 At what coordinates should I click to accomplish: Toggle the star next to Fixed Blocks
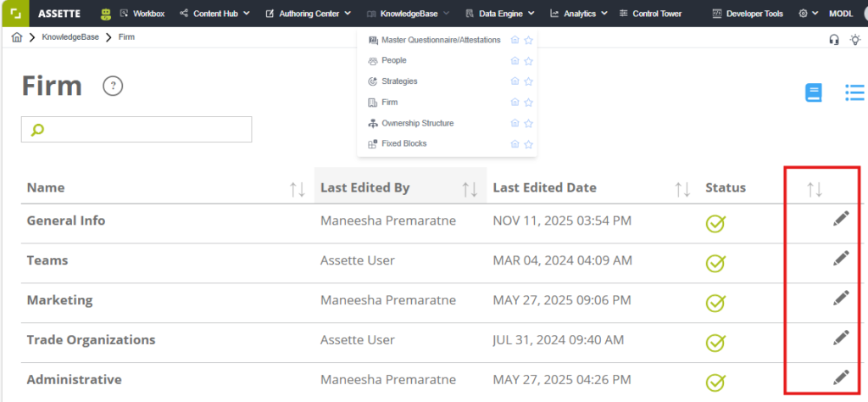pos(528,144)
